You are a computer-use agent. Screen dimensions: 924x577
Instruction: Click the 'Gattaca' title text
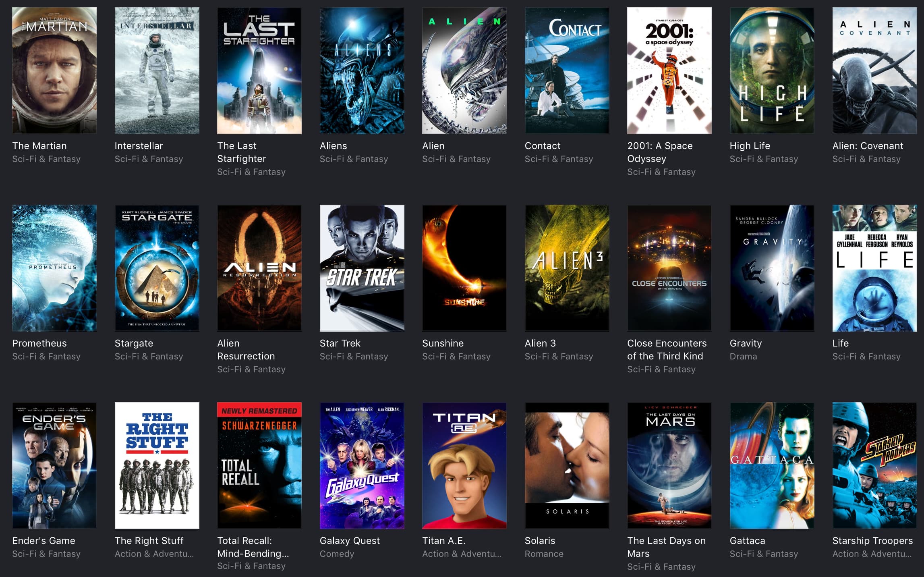pyautogui.click(x=748, y=541)
